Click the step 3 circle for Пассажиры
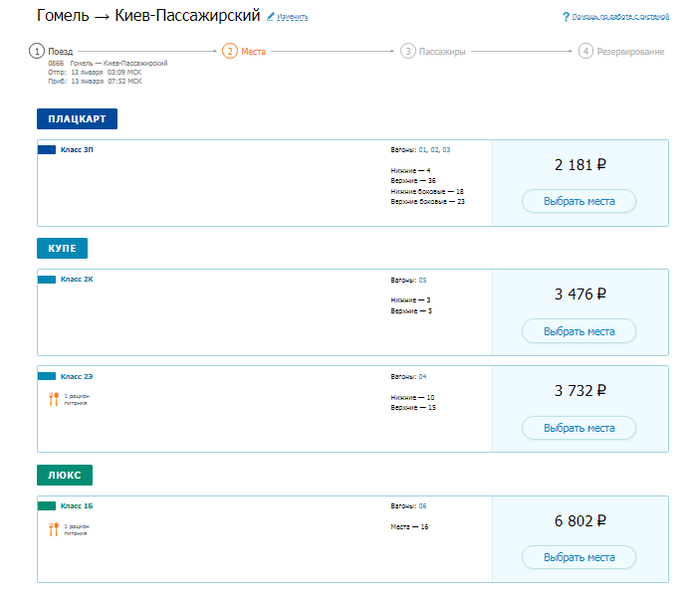Viewport: 700px width, 592px height. tap(408, 51)
